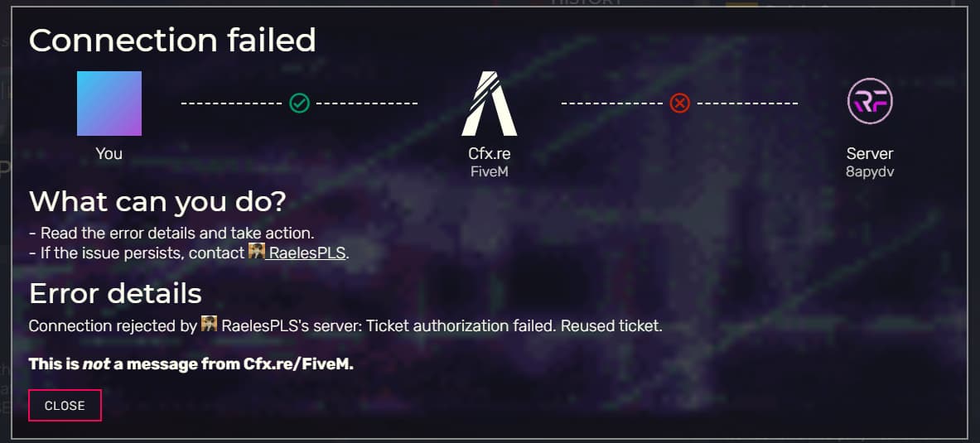This screenshot has width=980, height=443.
Task: Click the 'You' label under the avatar
Action: [x=109, y=154]
